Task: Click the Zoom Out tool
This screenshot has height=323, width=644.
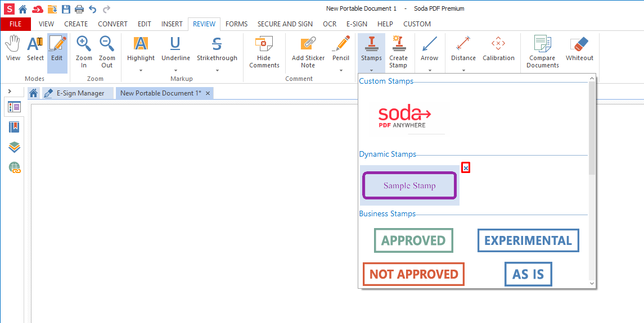Action: coord(107,53)
